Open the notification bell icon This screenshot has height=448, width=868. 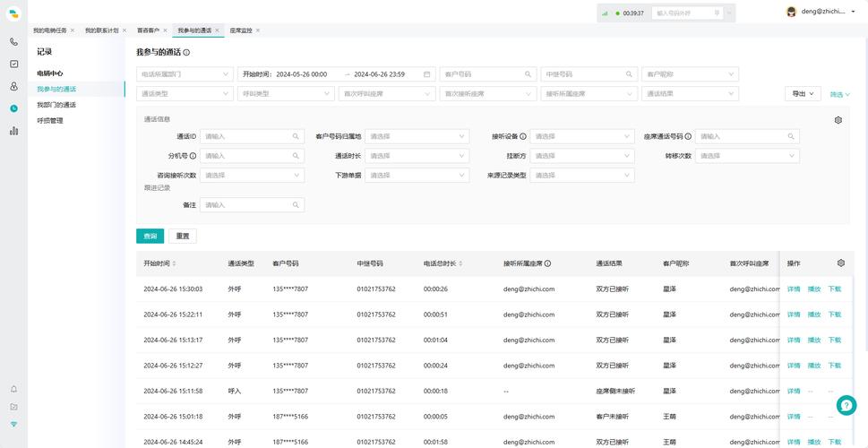13,389
